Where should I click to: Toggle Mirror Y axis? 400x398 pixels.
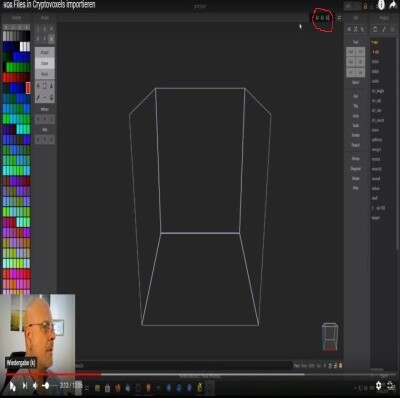45,119
